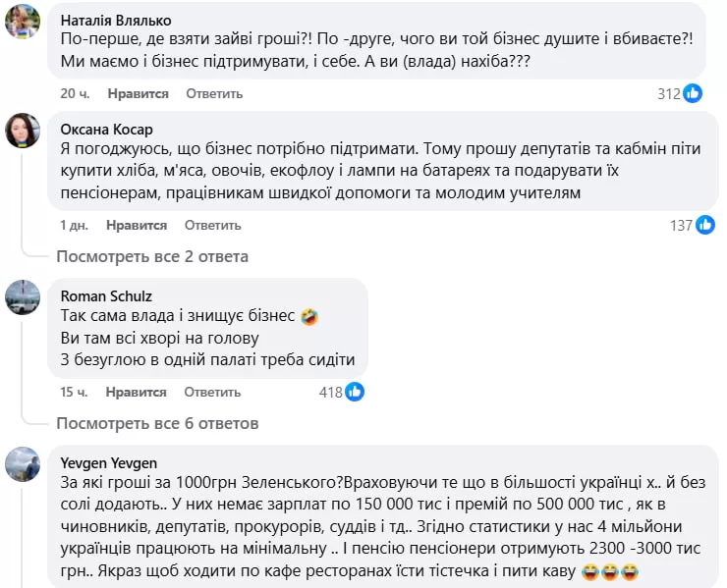Reply to Оксана Косар's comment

(x=213, y=226)
